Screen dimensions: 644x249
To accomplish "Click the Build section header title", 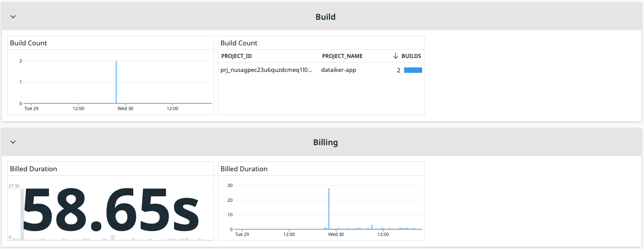I will (325, 17).
